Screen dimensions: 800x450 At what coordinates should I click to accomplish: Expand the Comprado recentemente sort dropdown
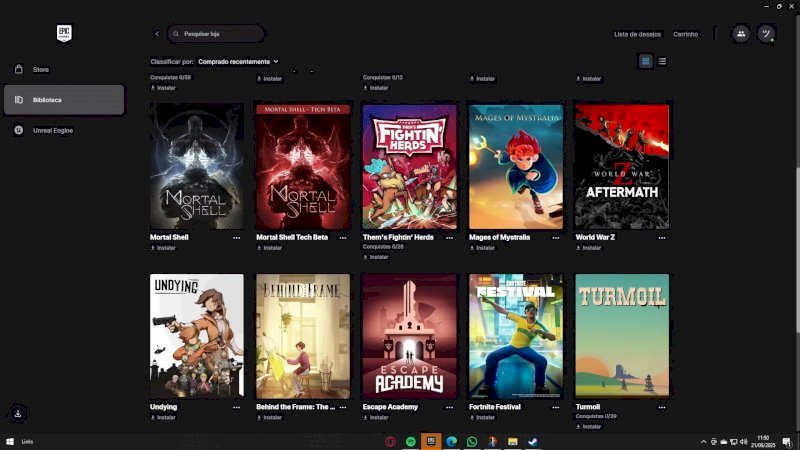[x=238, y=61]
